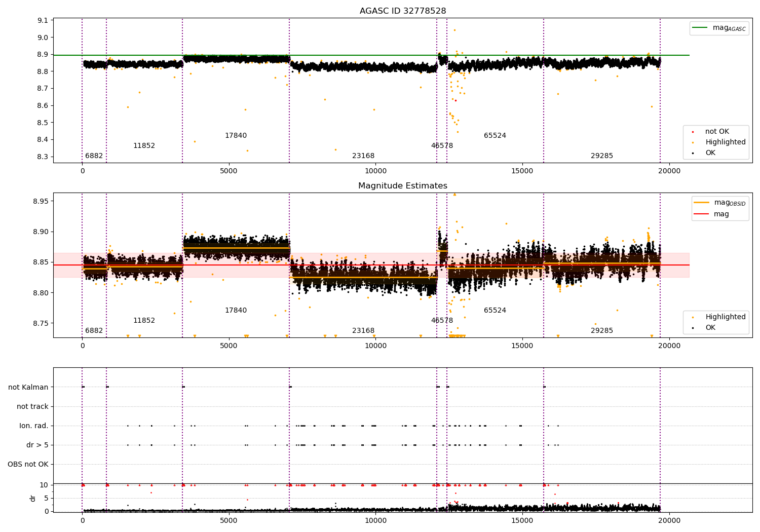Click the 8.3 tick on top plot y-axis

click(43, 157)
